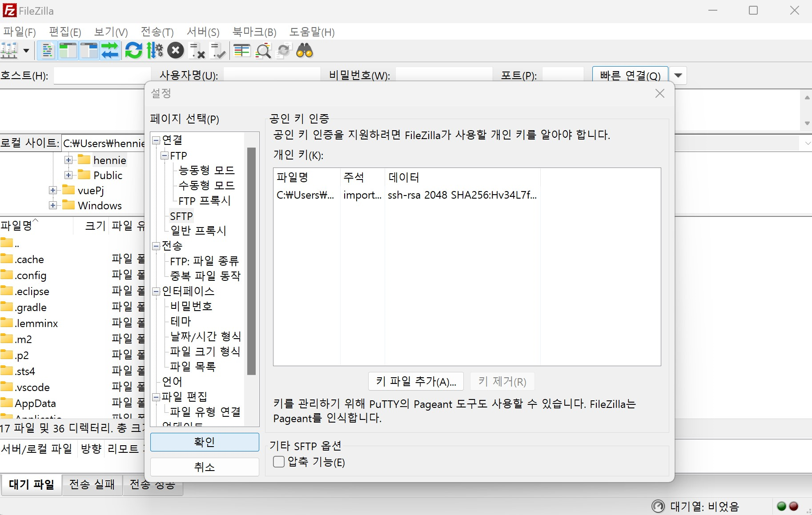The height and width of the screenshot is (515, 812).
Task: Collapse the 전송 tree node
Action: [156, 246]
